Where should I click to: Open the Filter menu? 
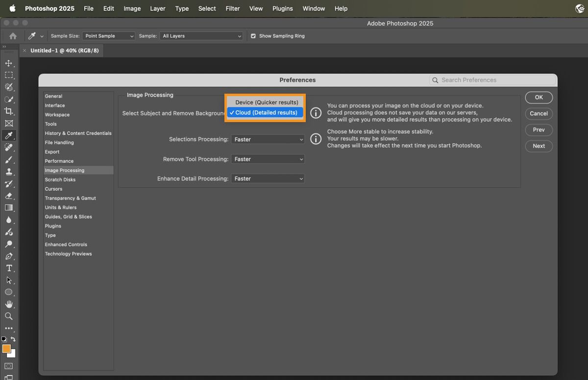[232, 8]
